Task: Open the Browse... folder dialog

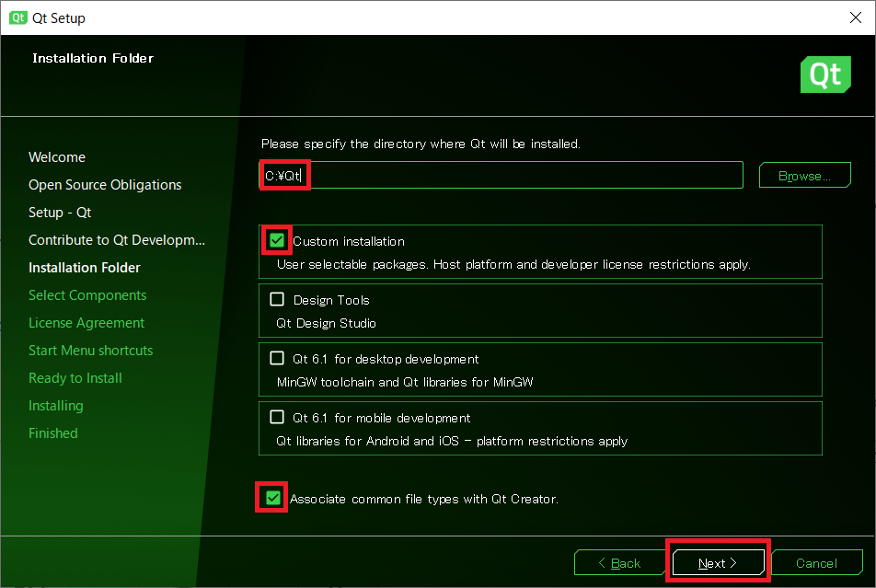Action: (x=804, y=176)
